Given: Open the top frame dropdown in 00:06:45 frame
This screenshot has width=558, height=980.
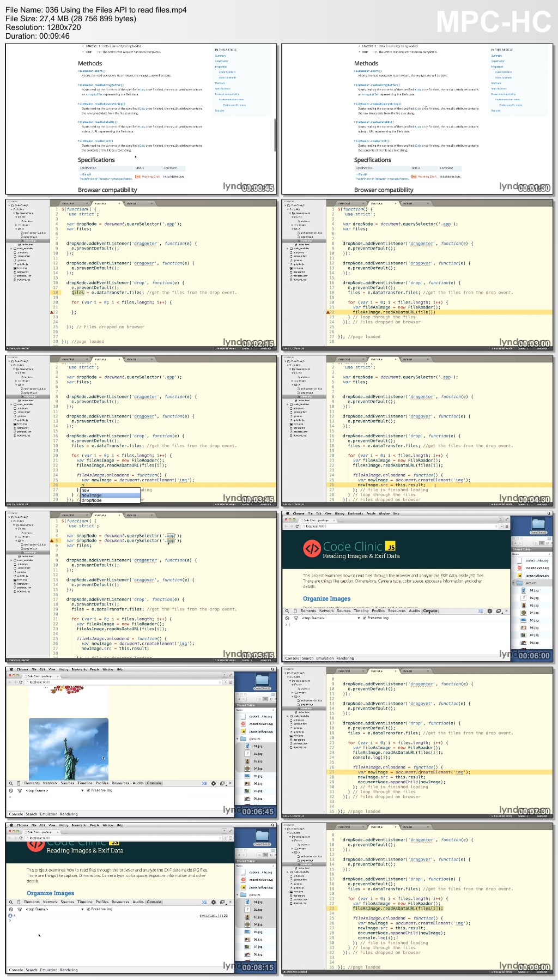Looking at the screenshot, I should tap(53, 790).
